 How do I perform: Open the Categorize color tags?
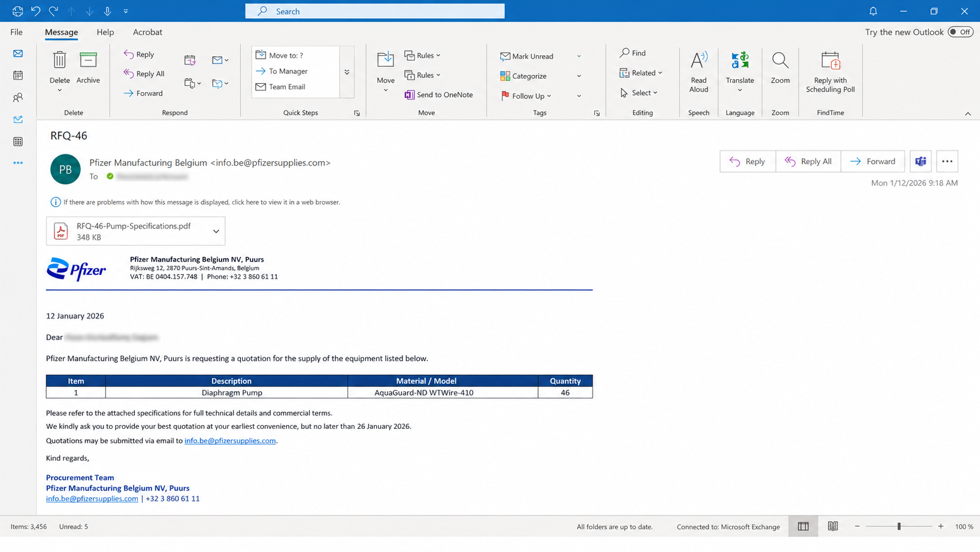tap(523, 76)
